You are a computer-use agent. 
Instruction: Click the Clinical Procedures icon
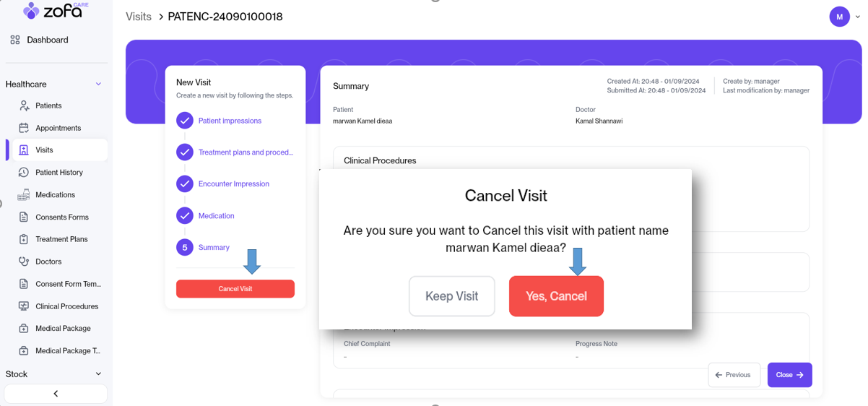24,306
